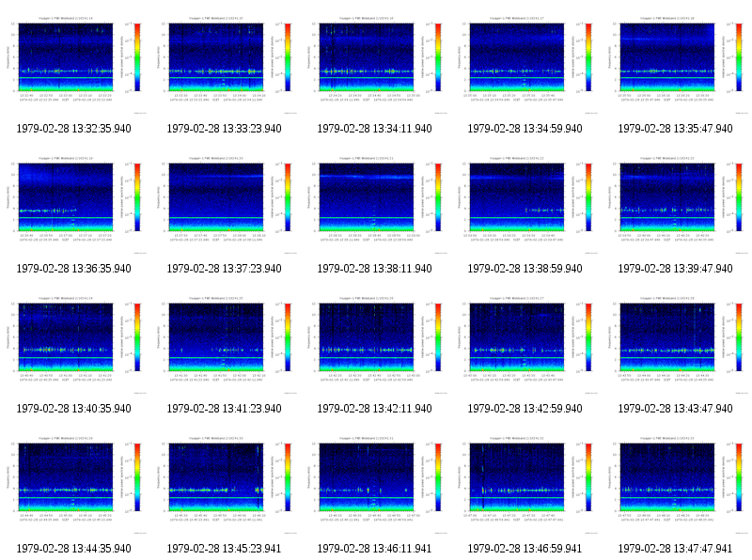Select caption text 1979-02-28 13:37:23.940
This screenshot has width=752, height=560.
point(224,269)
